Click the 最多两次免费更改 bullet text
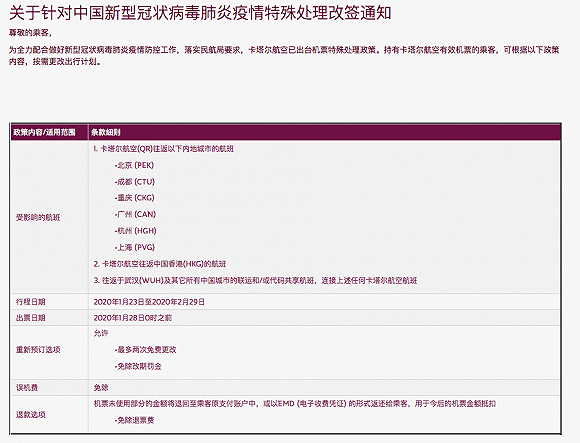Viewport: 580px width, 443px height. coord(146,349)
